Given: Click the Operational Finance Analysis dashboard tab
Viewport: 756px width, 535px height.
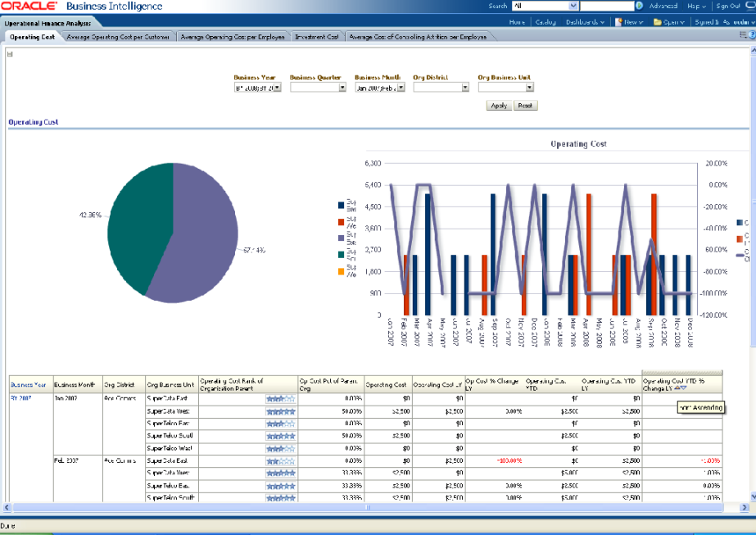Looking at the screenshot, I should (x=48, y=23).
